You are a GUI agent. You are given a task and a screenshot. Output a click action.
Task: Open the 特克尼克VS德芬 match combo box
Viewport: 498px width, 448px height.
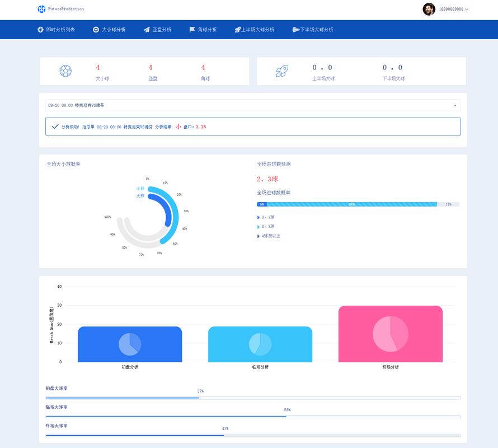(253, 105)
